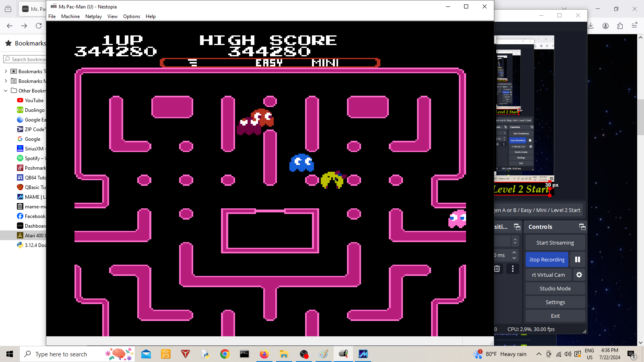Click Stop Recording button
Viewport: 644px width, 362px height.
pyautogui.click(x=547, y=259)
